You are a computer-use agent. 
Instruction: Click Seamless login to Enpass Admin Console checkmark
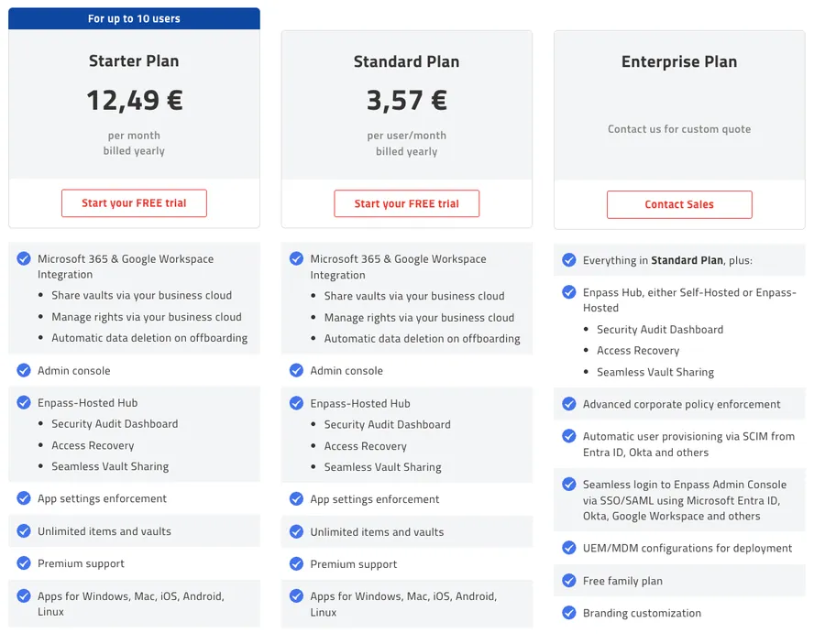coord(568,485)
